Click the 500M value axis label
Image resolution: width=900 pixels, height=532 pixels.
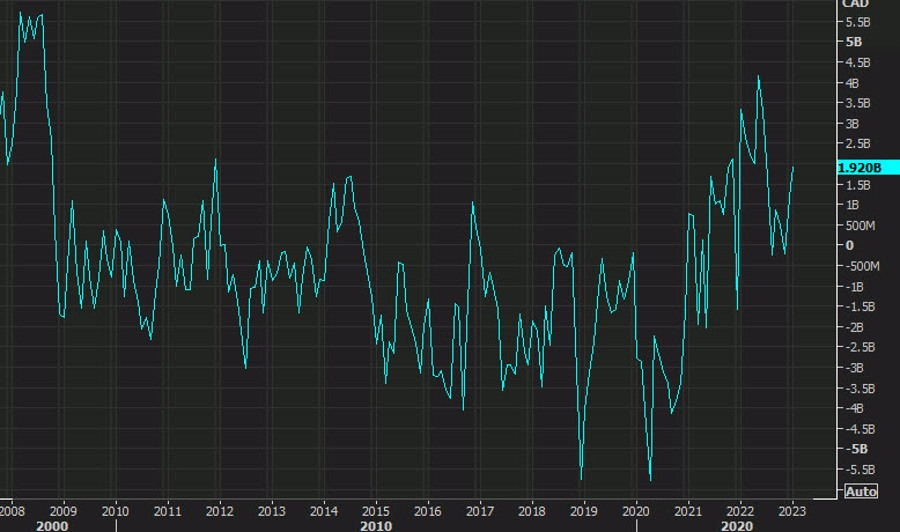pos(861,225)
